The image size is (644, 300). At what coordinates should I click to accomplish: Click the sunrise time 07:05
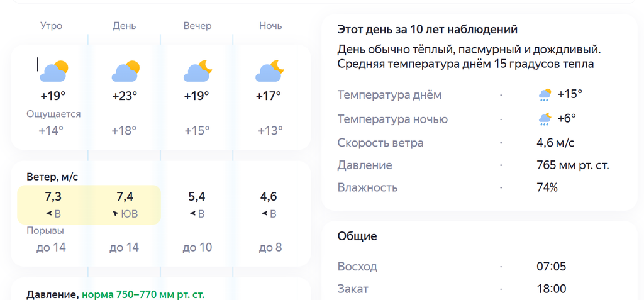coord(551,266)
